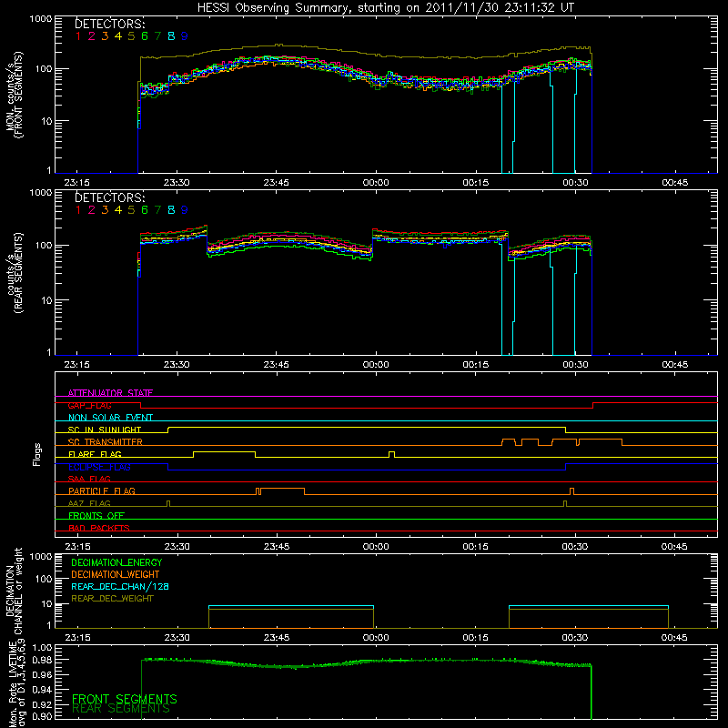This screenshot has width=728, height=728.
Task: Select olive detector 5 in rear segments legend
Action: pos(131,210)
